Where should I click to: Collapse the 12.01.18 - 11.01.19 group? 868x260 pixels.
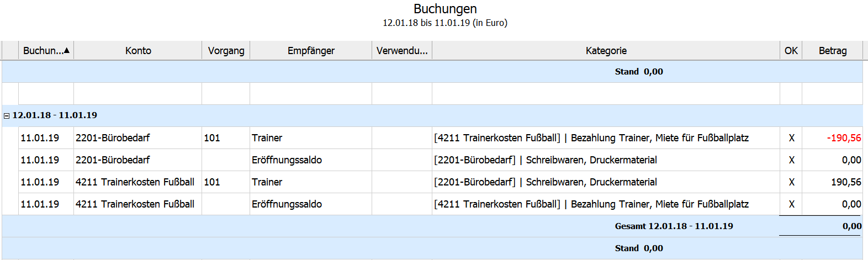pos(7,116)
